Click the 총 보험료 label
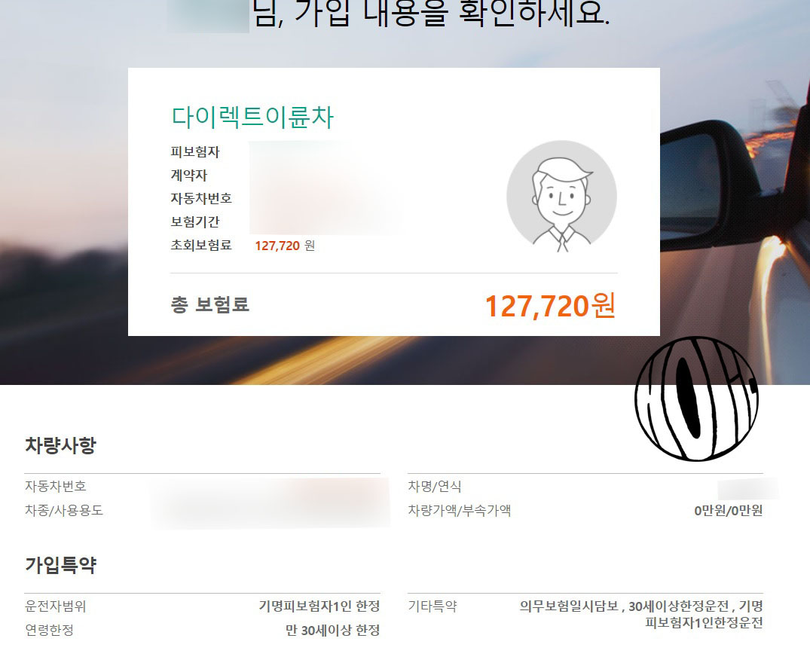Viewport: 810px width, 672px height. pyautogui.click(x=210, y=304)
